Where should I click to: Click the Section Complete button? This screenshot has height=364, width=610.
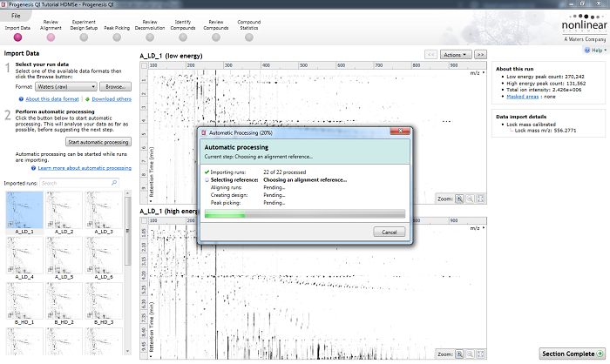573,354
